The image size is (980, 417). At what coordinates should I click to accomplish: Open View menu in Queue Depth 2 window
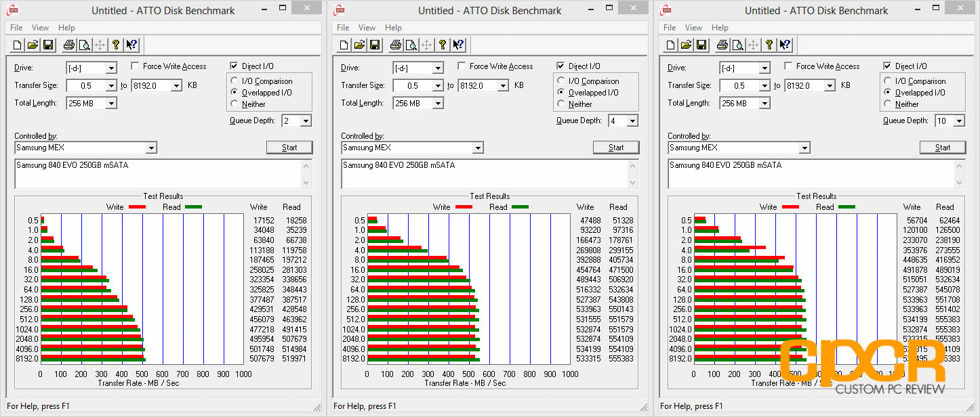click(41, 28)
